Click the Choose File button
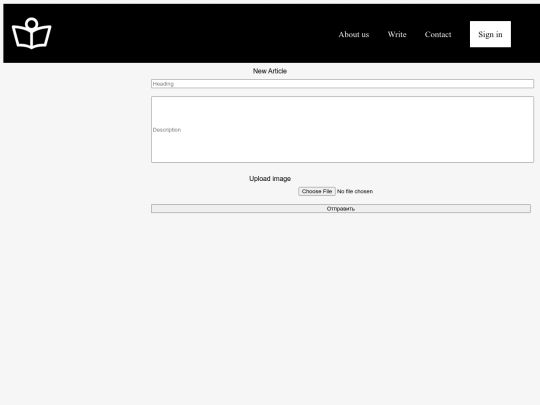 click(317, 191)
